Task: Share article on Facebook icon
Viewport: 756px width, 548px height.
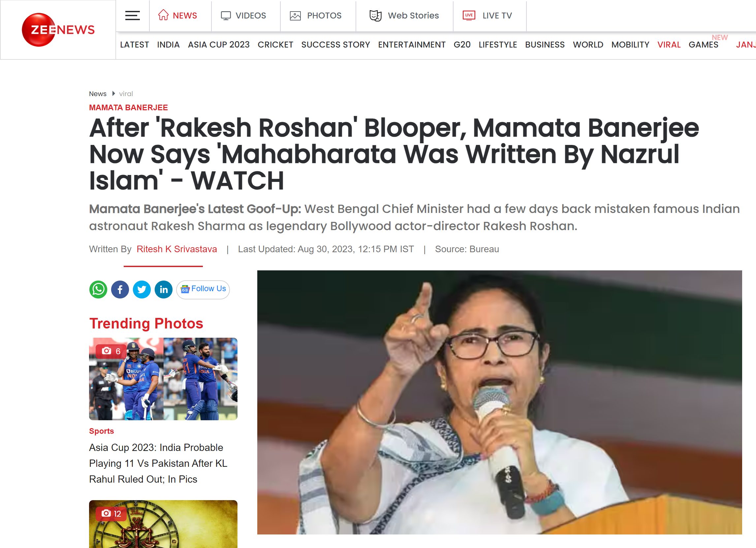Action: pyautogui.click(x=120, y=290)
